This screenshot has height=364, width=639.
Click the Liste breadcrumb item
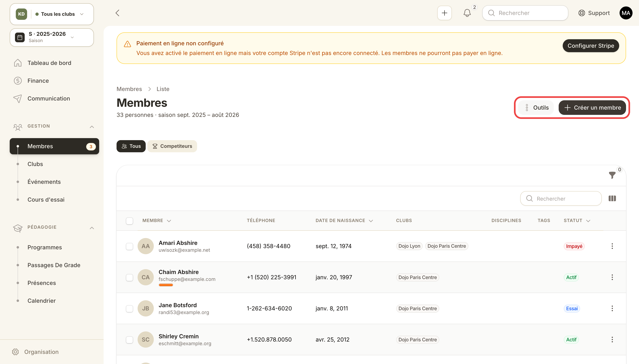(x=163, y=89)
